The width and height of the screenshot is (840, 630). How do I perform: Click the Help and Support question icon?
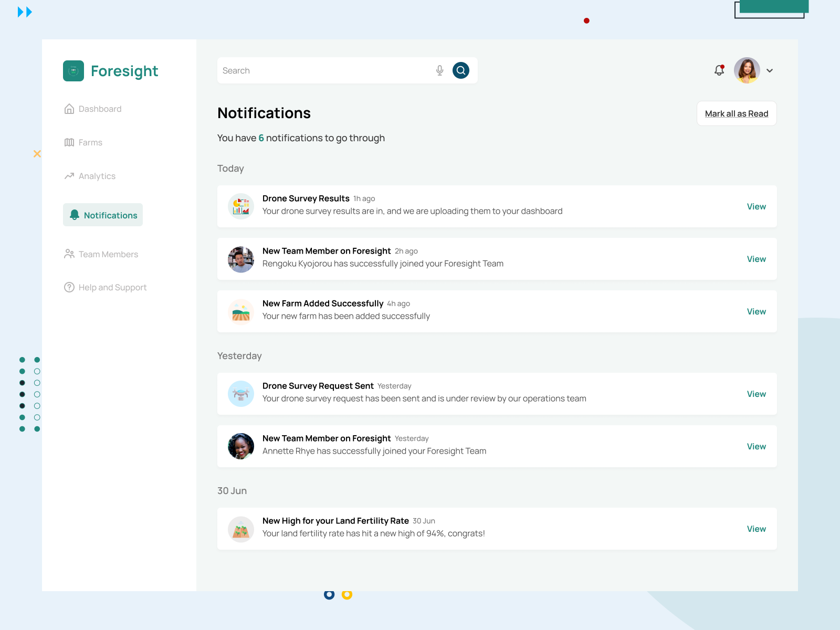pos(70,287)
